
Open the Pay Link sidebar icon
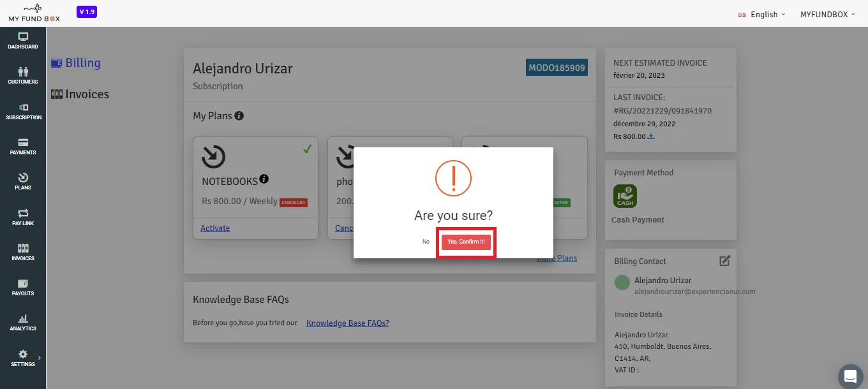click(x=23, y=213)
